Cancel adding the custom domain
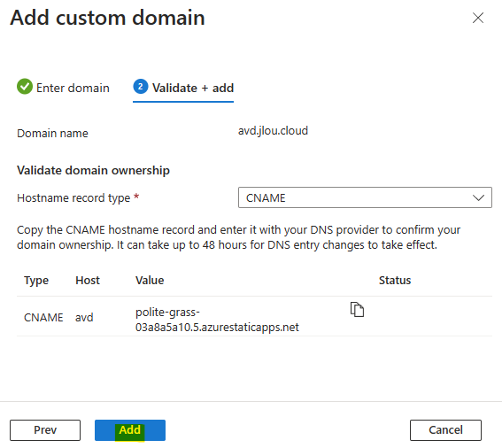This screenshot has width=502, height=448. (445, 430)
